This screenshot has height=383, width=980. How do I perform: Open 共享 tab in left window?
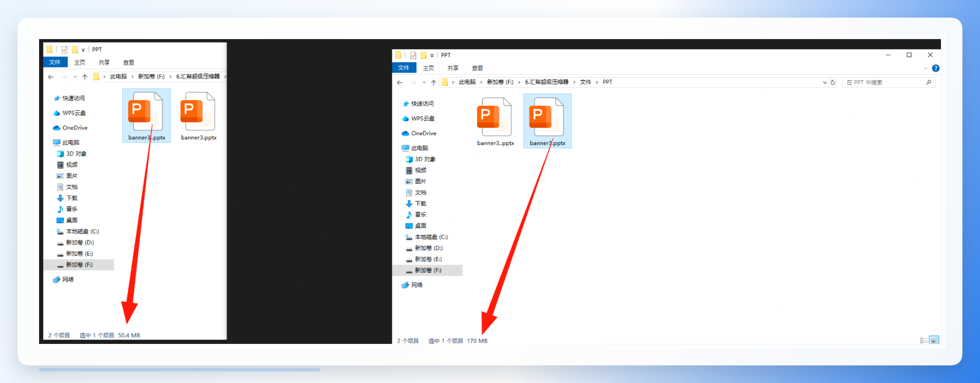(x=104, y=62)
